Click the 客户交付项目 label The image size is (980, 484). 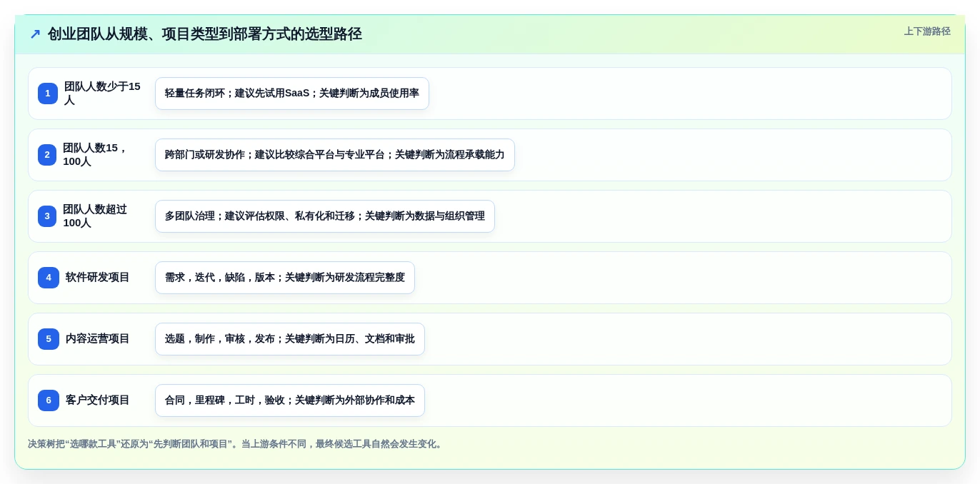point(98,400)
